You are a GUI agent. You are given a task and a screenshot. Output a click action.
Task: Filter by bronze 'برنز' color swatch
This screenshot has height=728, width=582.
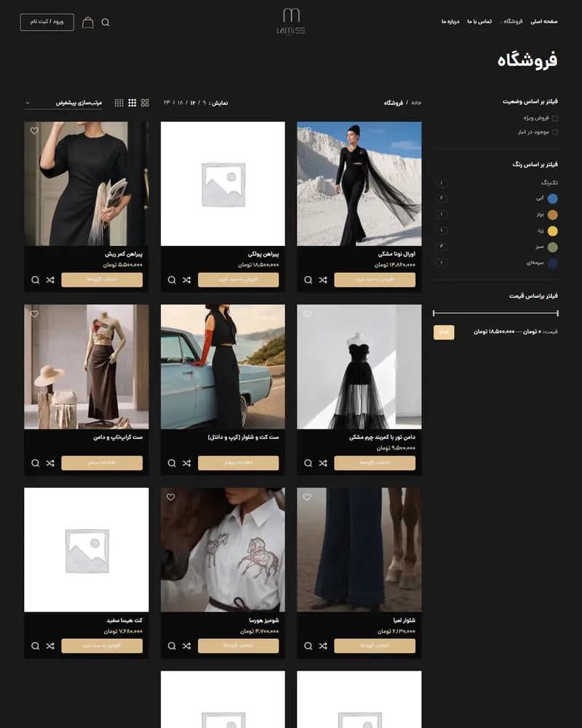(552, 215)
